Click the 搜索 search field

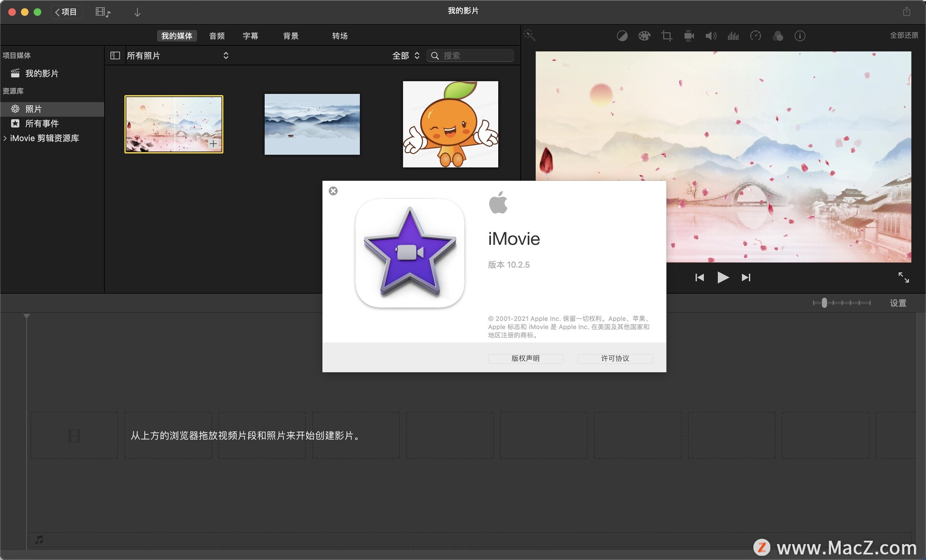[470, 55]
